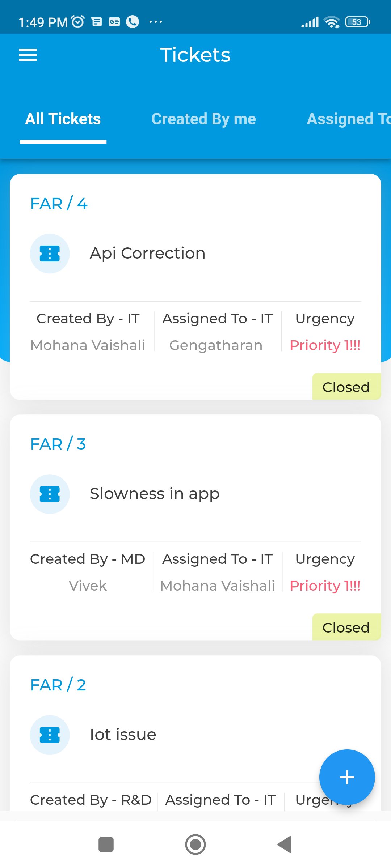
Task: Select the Api Correction ticket title
Action: tap(147, 253)
